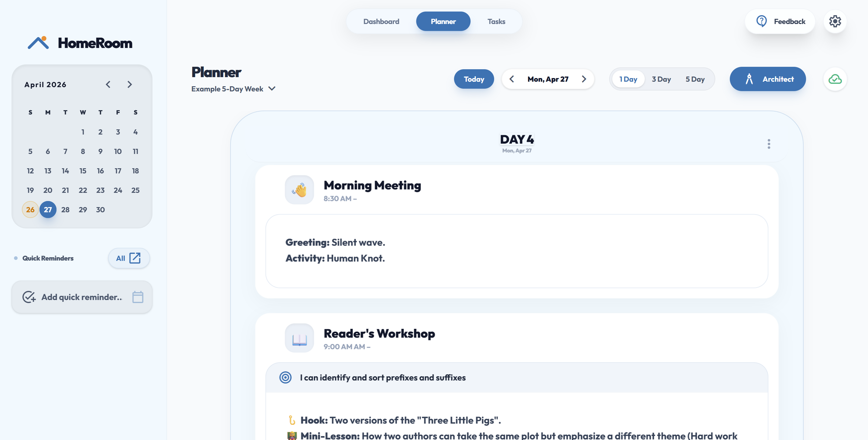This screenshot has height=440, width=868.
Task: Open the Tasks tab
Action: click(496, 21)
